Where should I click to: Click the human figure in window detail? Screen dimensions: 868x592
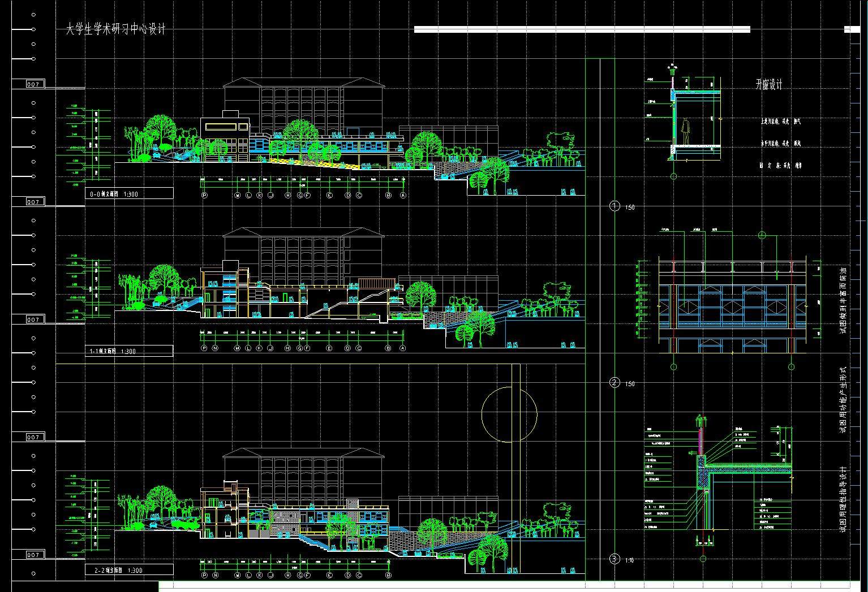tap(686, 132)
